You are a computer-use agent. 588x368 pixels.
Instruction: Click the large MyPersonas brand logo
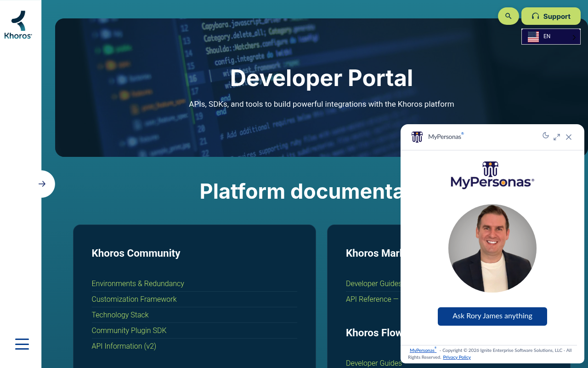point(492,175)
